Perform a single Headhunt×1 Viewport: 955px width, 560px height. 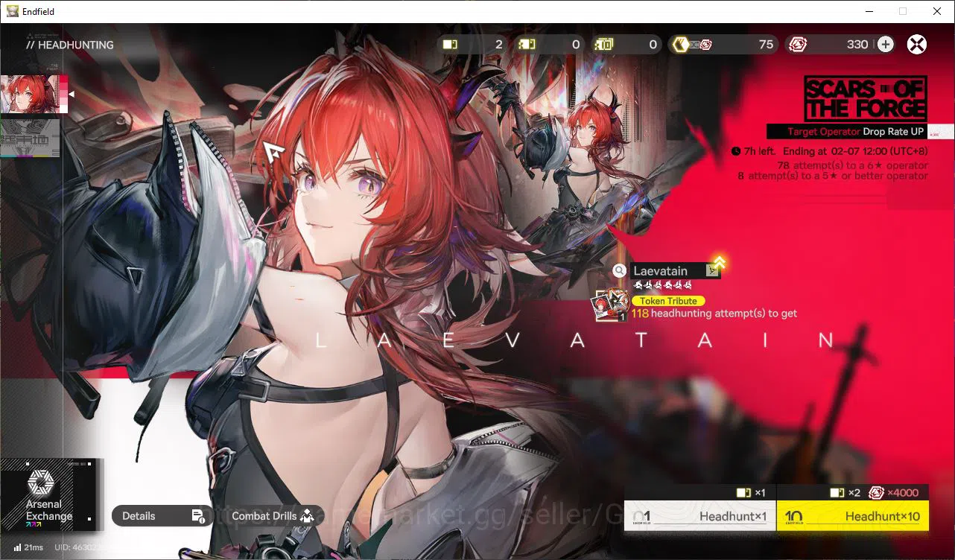pos(699,516)
